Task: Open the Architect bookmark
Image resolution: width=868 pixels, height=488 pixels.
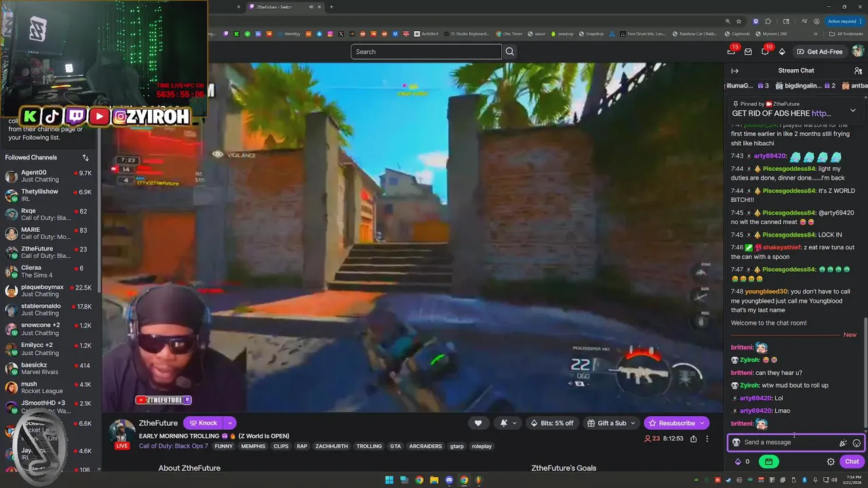Action: coord(426,34)
